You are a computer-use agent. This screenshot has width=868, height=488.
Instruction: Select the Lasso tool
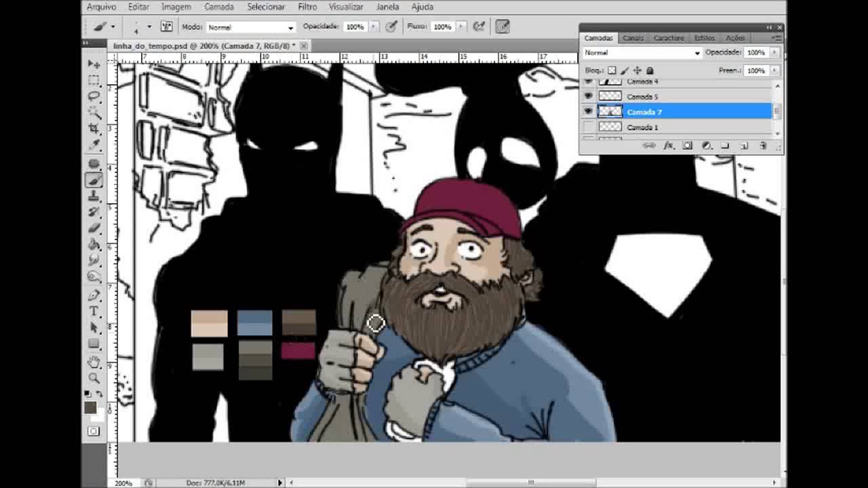coord(94,96)
